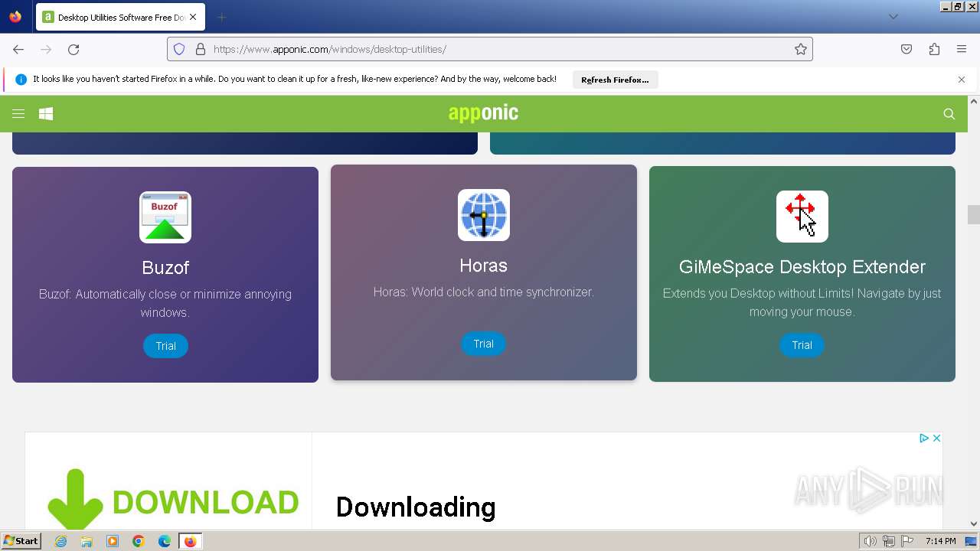Click the system clock showing 7:14 PM

pyautogui.click(x=940, y=541)
